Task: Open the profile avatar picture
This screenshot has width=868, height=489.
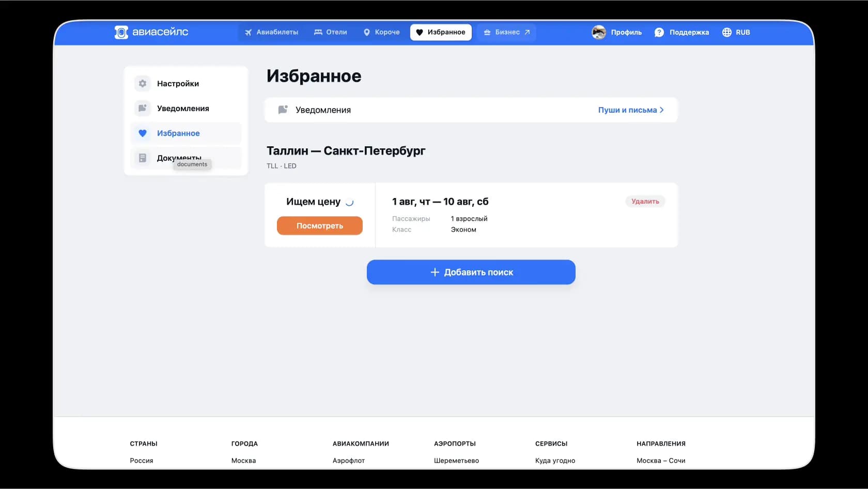Action: click(599, 32)
